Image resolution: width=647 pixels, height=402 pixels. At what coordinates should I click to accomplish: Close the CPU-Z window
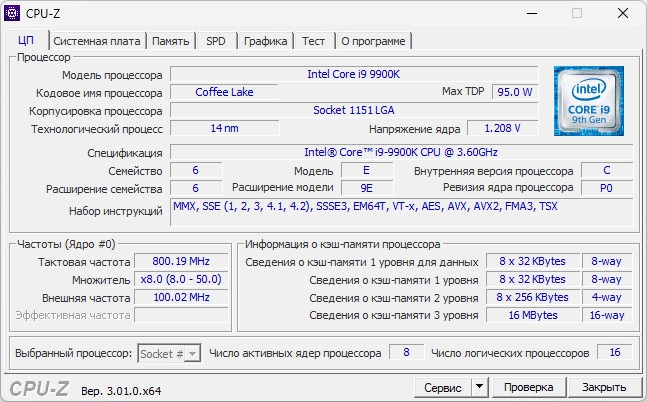pyautogui.click(x=623, y=13)
